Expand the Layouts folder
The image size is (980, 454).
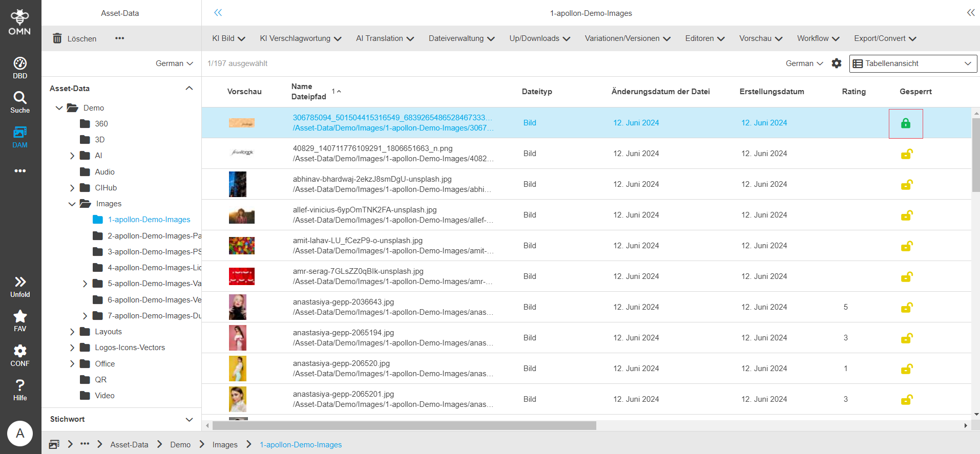[72, 332]
